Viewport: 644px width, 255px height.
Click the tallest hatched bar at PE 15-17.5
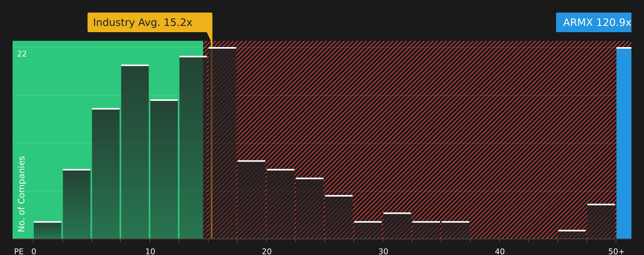222,143
